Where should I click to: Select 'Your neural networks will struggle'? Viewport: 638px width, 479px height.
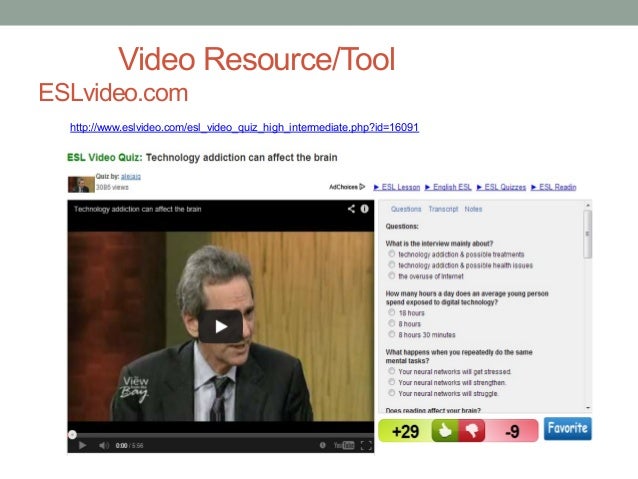391,393
